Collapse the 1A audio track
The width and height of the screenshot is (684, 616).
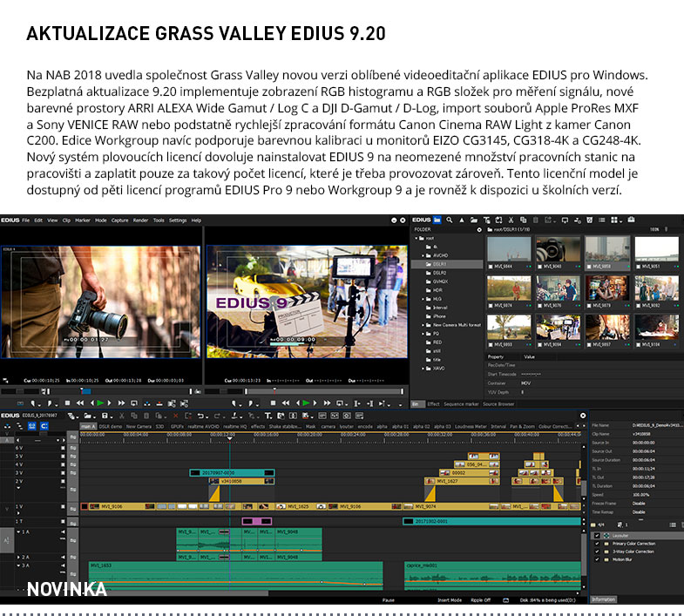(x=18, y=531)
